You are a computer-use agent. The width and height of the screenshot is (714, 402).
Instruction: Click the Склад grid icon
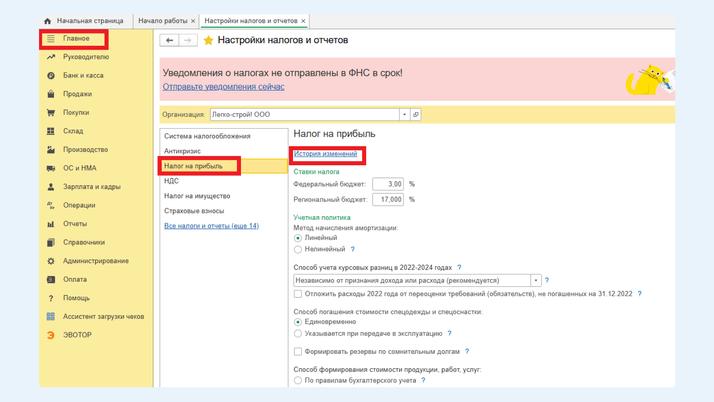click(51, 131)
